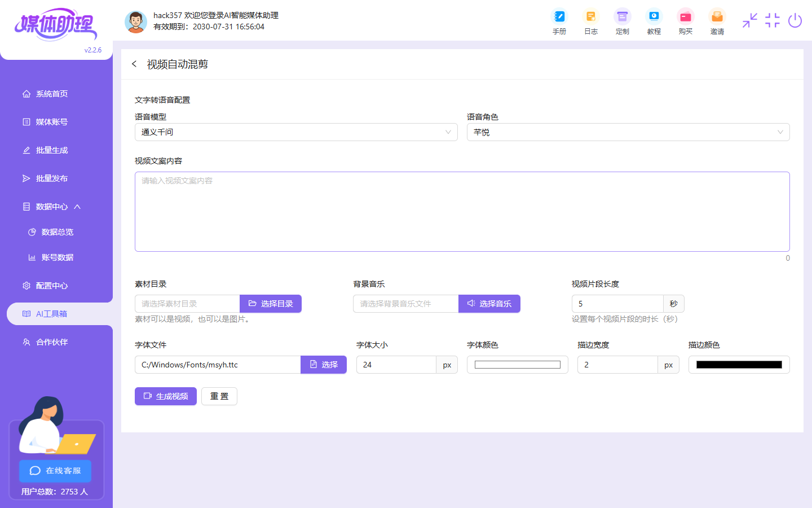Open the 语音模型 dropdown showing 通义千问
Viewport: 812px width, 508px height.
pyautogui.click(x=295, y=132)
